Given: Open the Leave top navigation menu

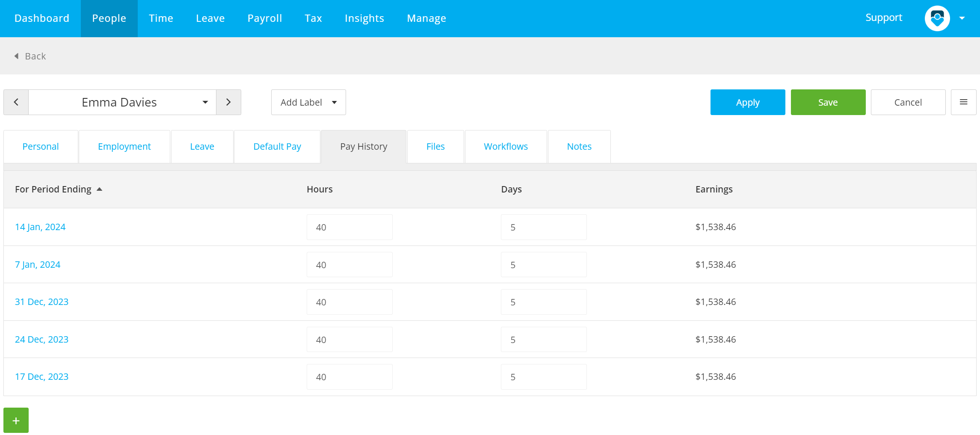Looking at the screenshot, I should point(210,18).
